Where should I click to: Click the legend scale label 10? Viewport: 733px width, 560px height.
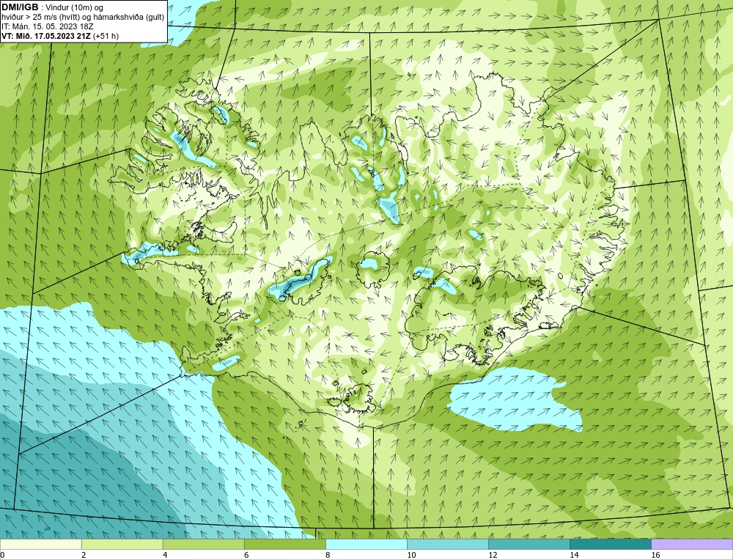tap(411, 555)
